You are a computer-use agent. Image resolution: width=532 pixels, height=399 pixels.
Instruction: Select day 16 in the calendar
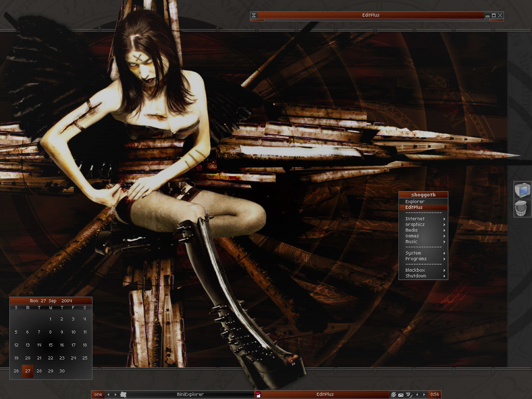[x=62, y=345]
